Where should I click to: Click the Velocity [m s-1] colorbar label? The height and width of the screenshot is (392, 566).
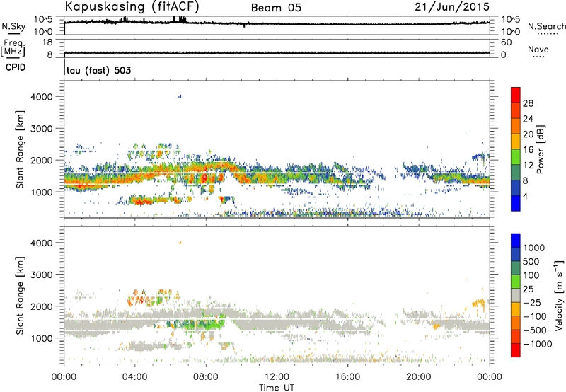pos(559,295)
